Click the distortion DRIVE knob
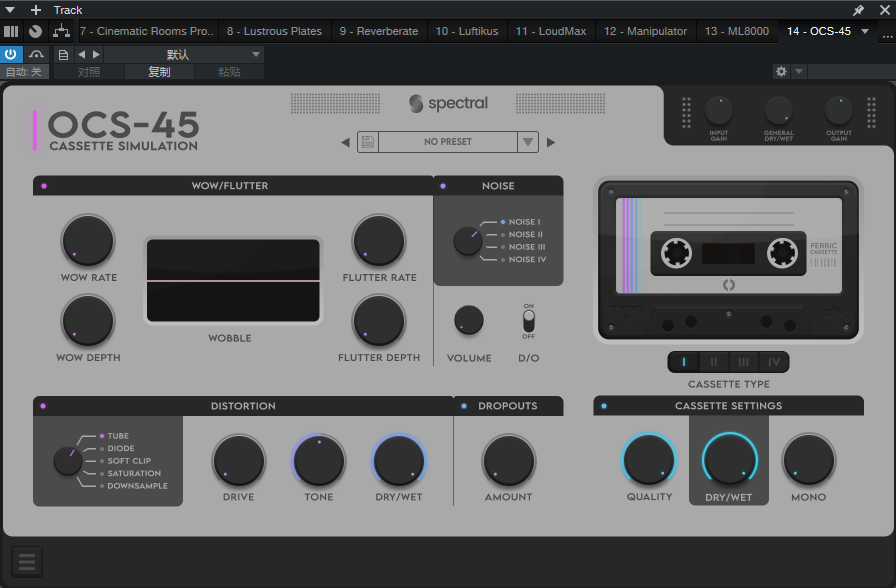 (x=239, y=461)
